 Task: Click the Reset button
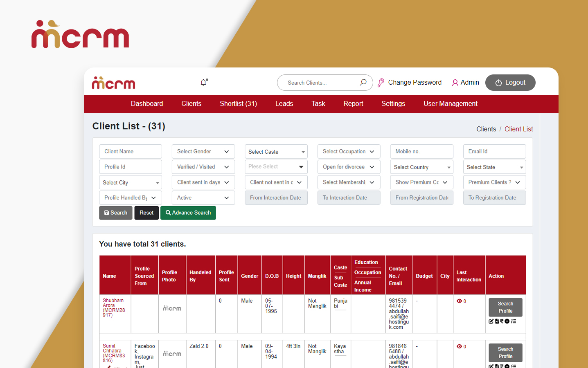146,213
